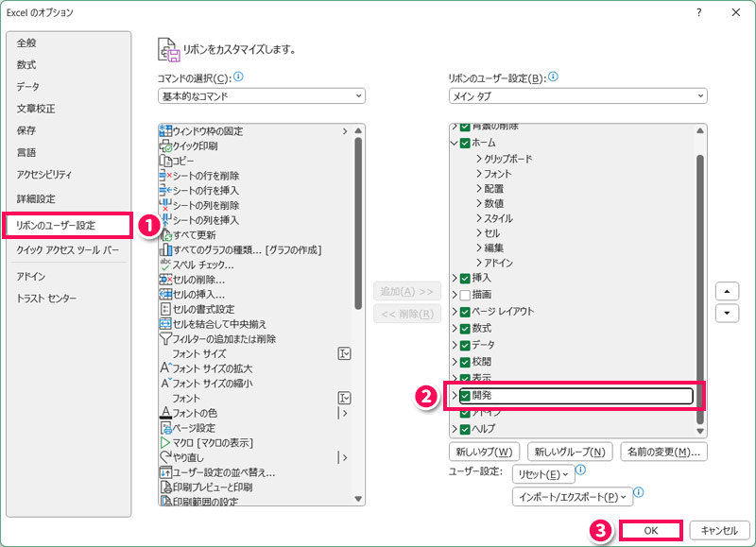Click the info icon beside コマンドの選択
This screenshot has height=547, width=756.
238,77
